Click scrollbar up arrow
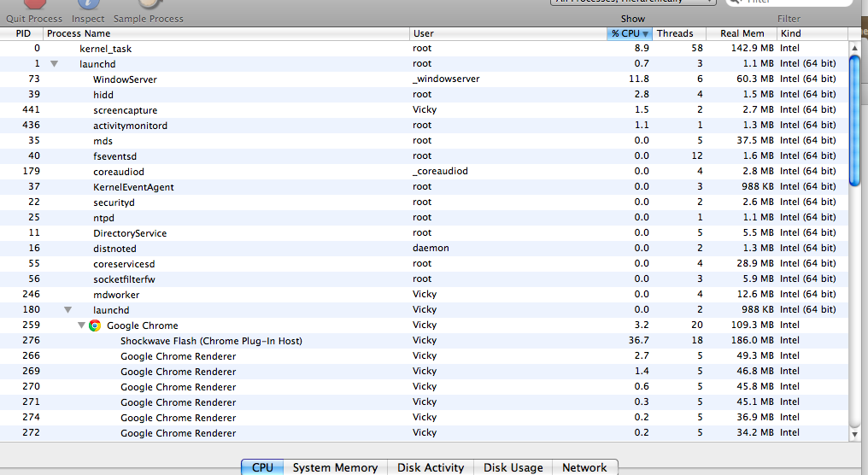This screenshot has height=475, width=868. [x=854, y=48]
